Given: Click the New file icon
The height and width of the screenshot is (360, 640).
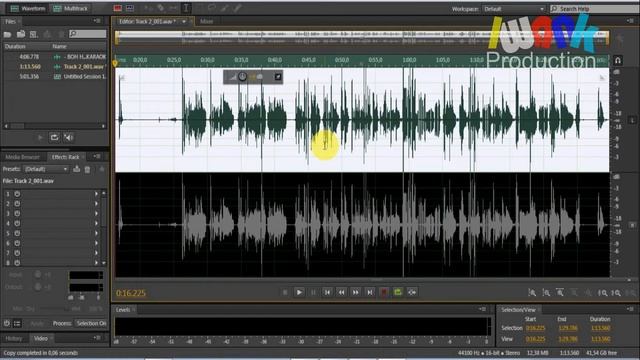Looking at the screenshot, I should click(34, 34).
